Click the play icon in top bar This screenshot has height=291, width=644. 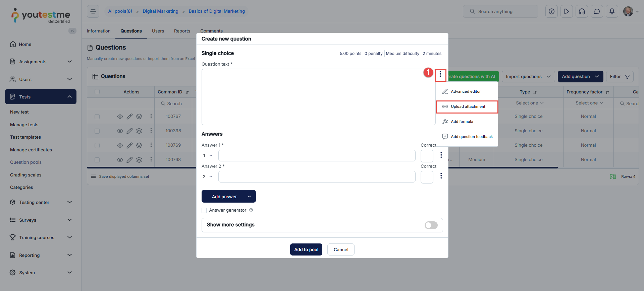(567, 11)
